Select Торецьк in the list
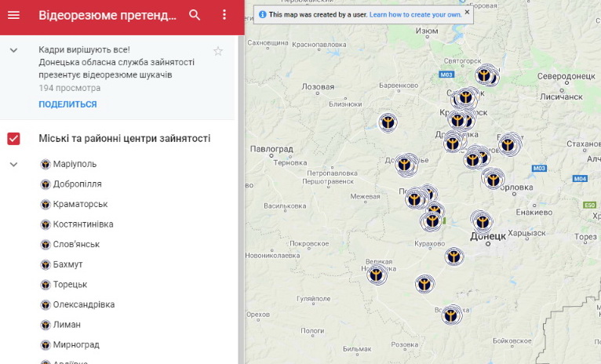The width and height of the screenshot is (601, 364). pos(70,284)
